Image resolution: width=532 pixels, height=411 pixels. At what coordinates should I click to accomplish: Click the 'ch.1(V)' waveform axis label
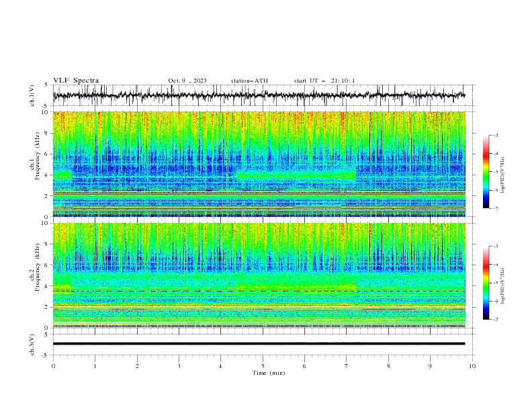click(x=32, y=95)
